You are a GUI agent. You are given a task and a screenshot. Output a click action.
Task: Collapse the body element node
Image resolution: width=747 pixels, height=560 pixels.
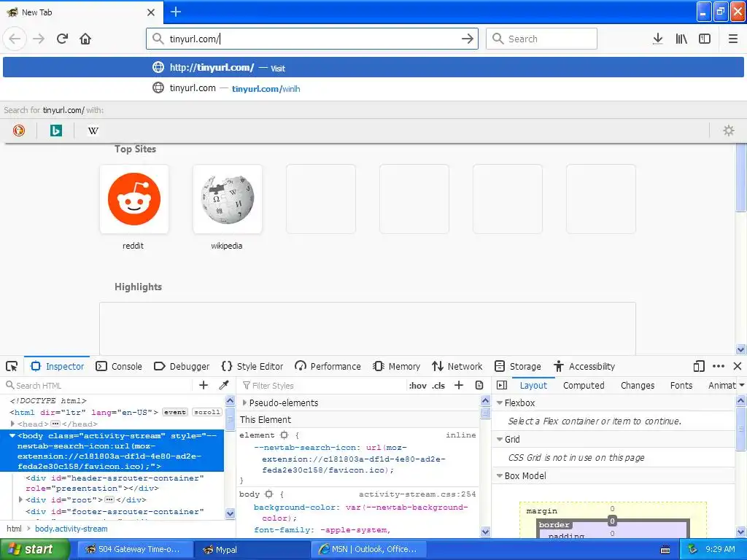[x=12, y=436]
